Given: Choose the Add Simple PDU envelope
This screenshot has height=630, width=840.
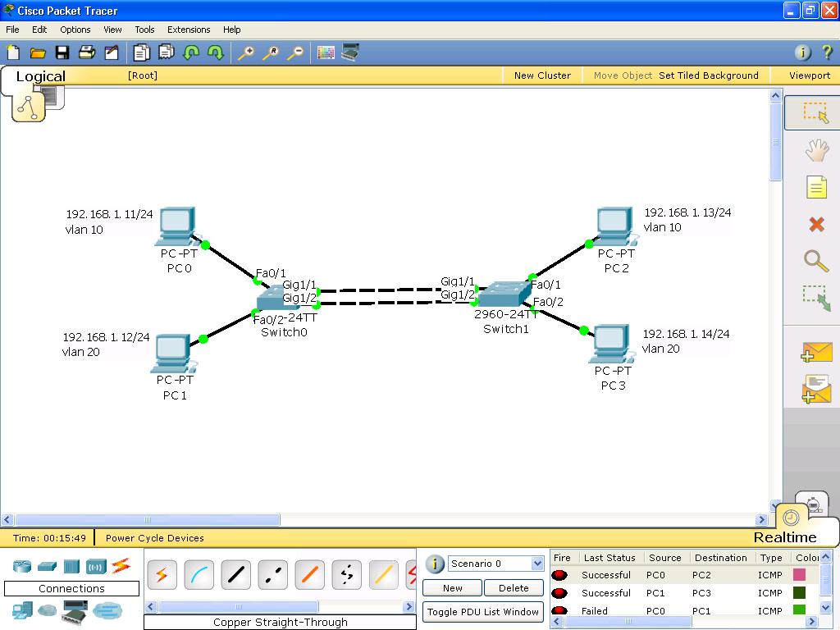Looking at the screenshot, I should (816, 352).
